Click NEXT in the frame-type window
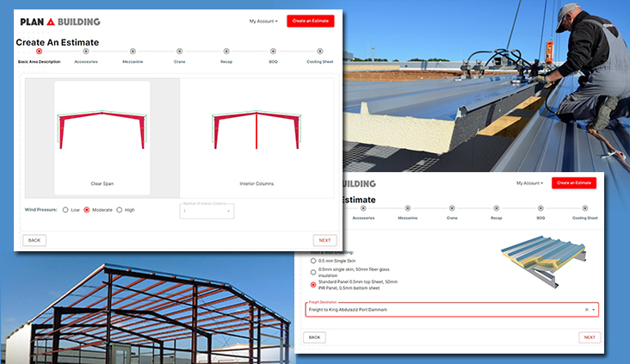 coord(324,240)
